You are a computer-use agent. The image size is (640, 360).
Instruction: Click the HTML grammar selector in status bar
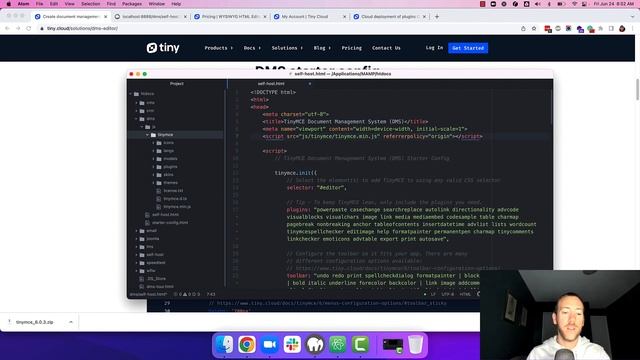pyautogui.click(x=465, y=294)
